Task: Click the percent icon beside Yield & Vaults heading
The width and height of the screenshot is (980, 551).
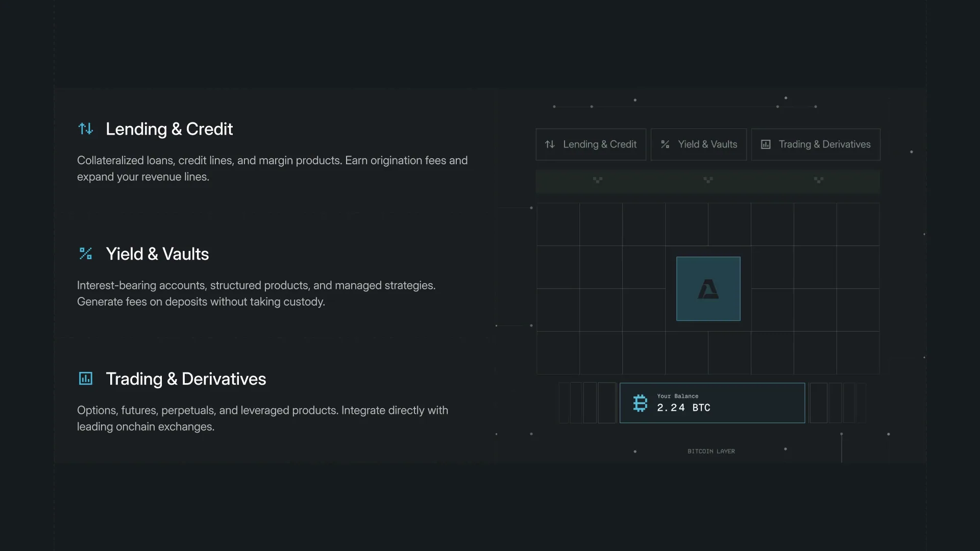Action: point(86,254)
